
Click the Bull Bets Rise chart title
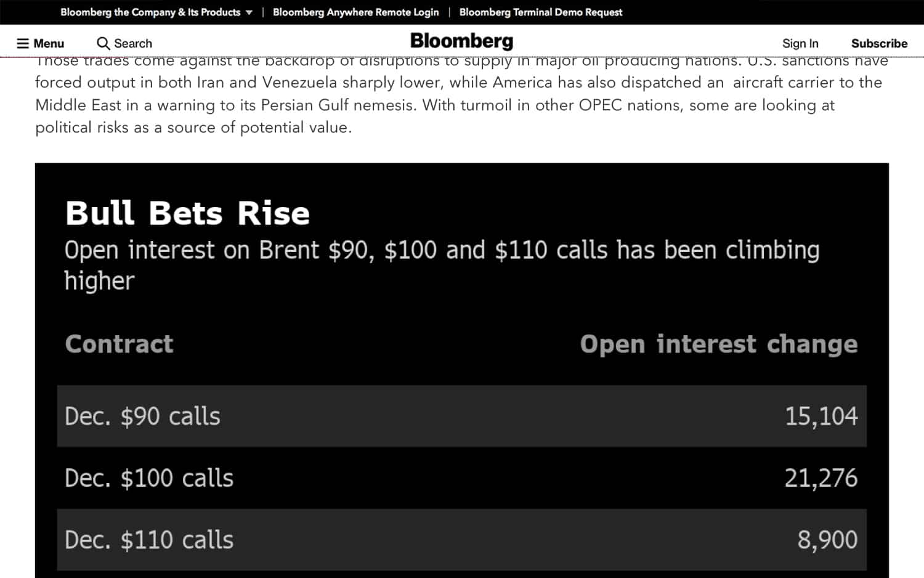(187, 213)
